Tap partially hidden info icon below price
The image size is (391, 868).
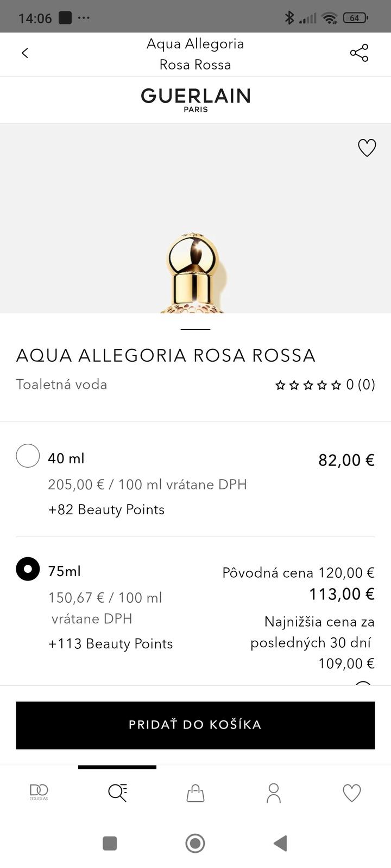coord(363,684)
